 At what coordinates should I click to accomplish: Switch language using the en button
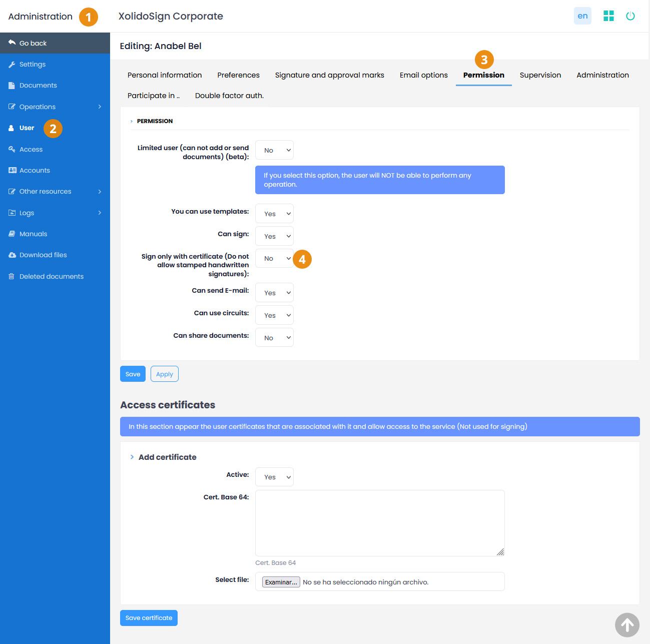tap(582, 16)
